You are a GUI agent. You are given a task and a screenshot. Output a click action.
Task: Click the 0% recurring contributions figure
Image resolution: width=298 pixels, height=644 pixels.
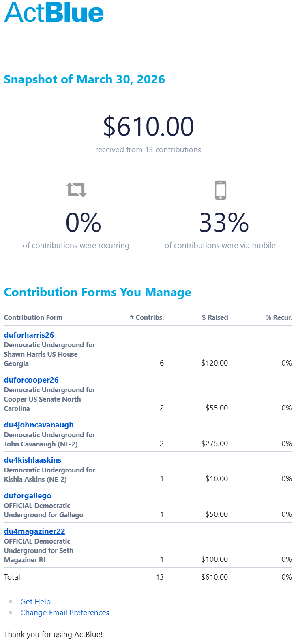tap(83, 223)
